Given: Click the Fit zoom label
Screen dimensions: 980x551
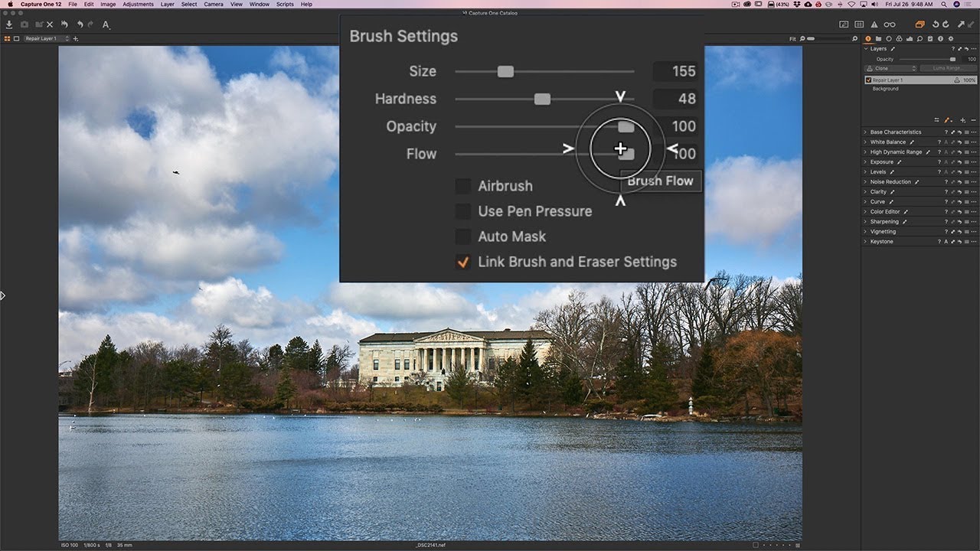Looking at the screenshot, I should pos(792,38).
